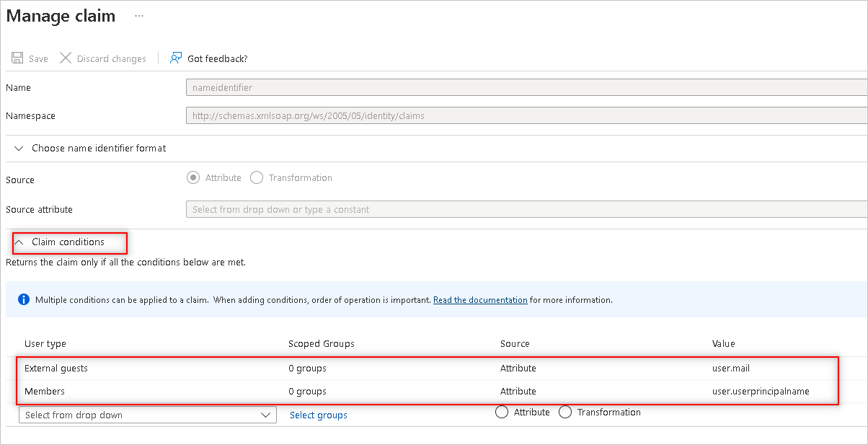
Task: Expand Choose name identifier format section
Action: [x=19, y=148]
